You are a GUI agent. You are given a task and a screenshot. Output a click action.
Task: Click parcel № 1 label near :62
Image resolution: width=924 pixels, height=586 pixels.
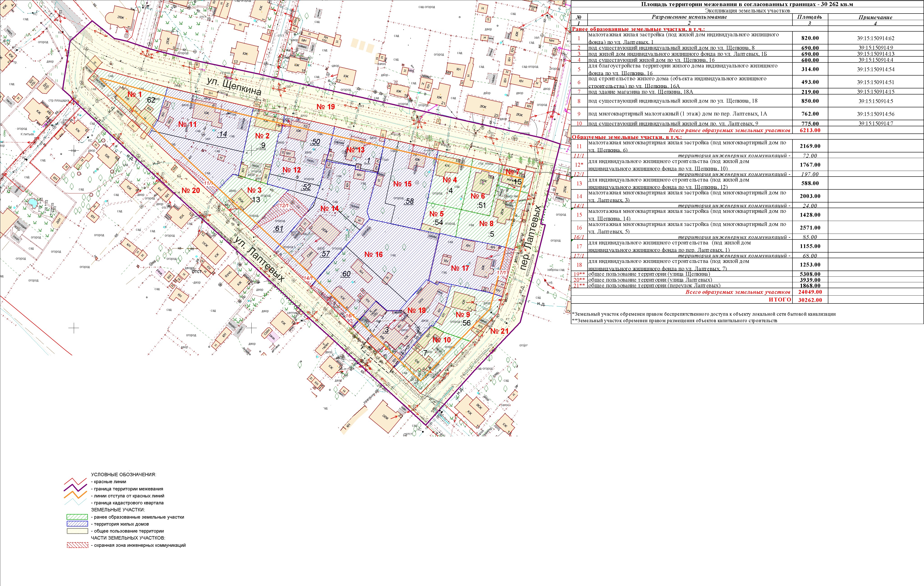point(134,94)
